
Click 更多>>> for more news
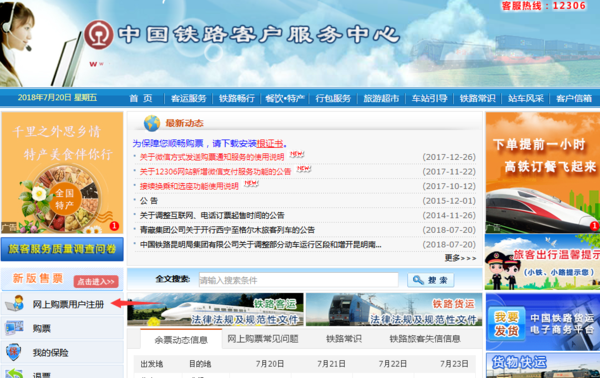[460, 258]
